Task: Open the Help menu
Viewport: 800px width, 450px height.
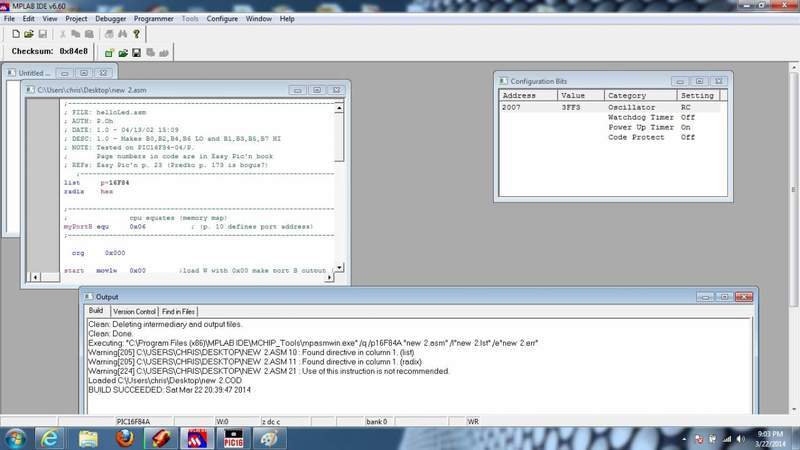Action: 287,19
